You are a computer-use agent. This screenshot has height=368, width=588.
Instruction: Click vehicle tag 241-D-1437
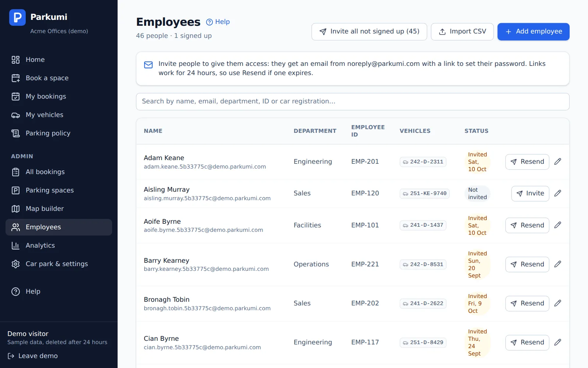coord(423,225)
